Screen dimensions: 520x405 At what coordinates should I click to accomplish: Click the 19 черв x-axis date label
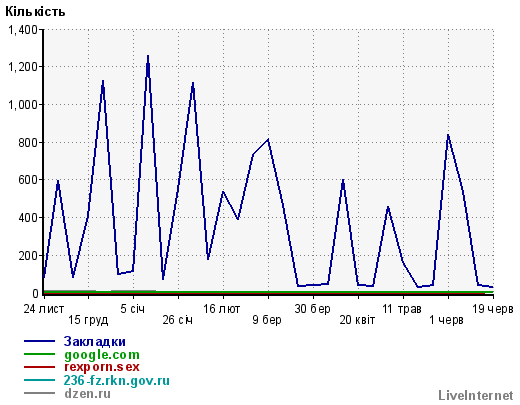click(493, 309)
